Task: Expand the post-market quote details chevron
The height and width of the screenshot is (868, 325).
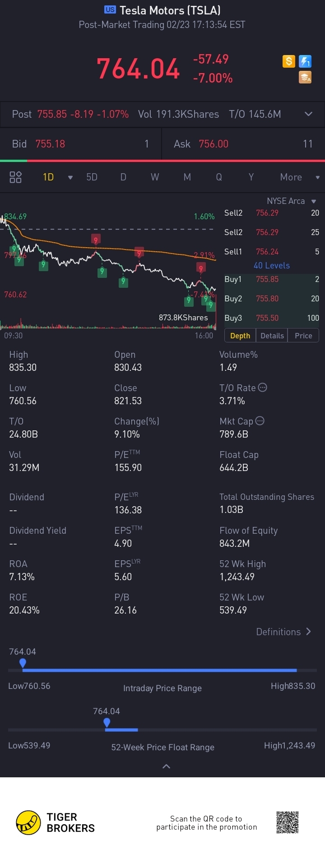Action: 308,114
